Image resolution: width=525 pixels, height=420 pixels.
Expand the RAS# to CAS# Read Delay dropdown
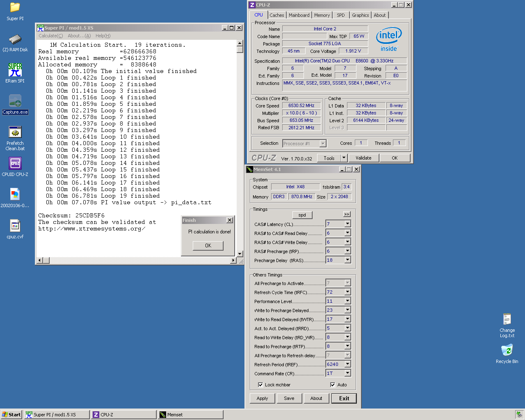[x=347, y=233]
